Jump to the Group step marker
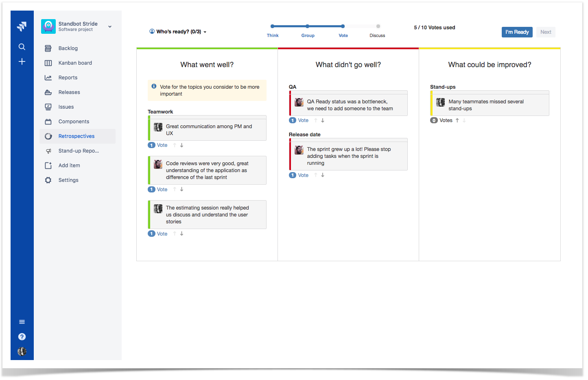 point(308,26)
